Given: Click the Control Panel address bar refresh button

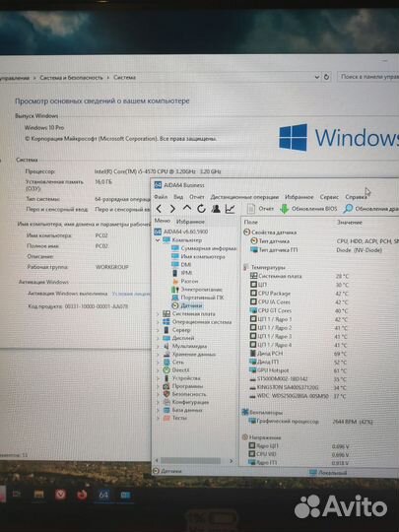Looking at the screenshot, I should [326, 77].
